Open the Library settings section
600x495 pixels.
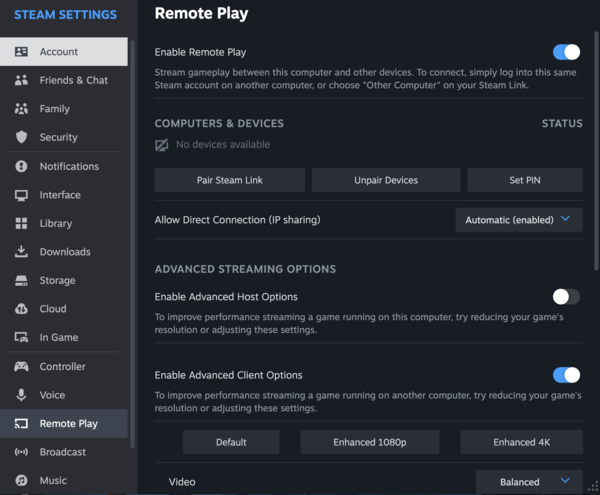point(56,224)
